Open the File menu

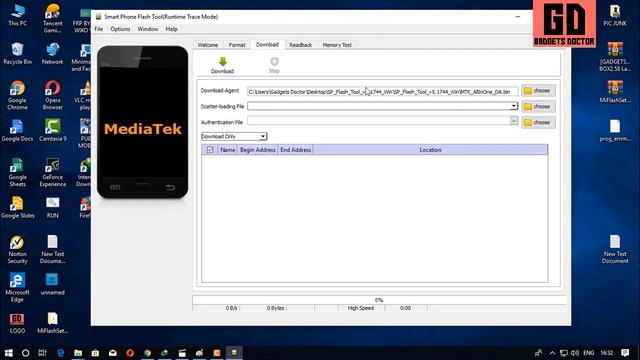[99, 29]
